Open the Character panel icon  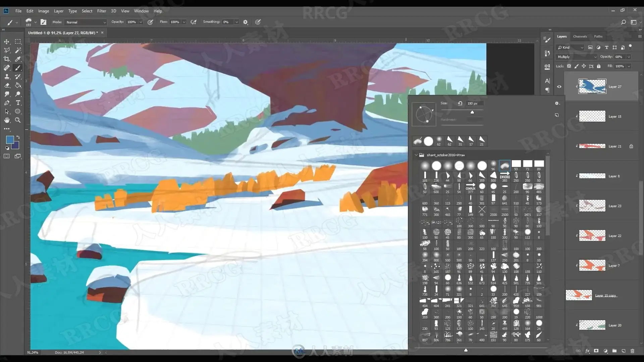click(547, 81)
